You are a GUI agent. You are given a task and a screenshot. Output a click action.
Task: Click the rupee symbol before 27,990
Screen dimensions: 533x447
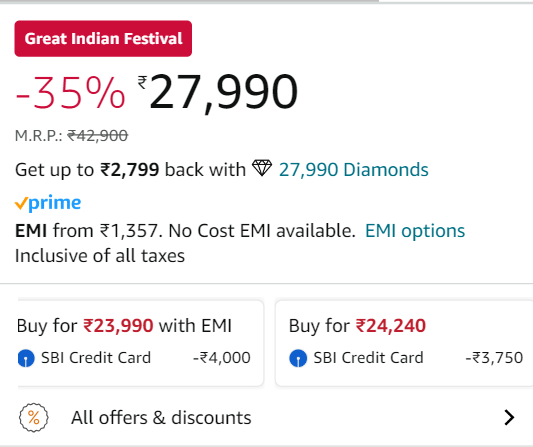(x=142, y=83)
